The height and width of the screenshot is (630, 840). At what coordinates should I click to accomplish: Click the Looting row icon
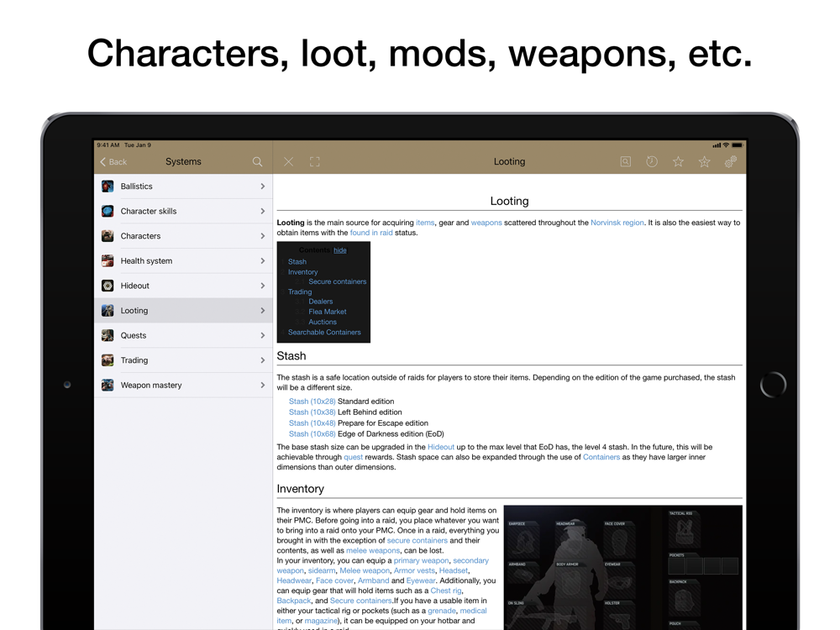click(x=108, y=311)
